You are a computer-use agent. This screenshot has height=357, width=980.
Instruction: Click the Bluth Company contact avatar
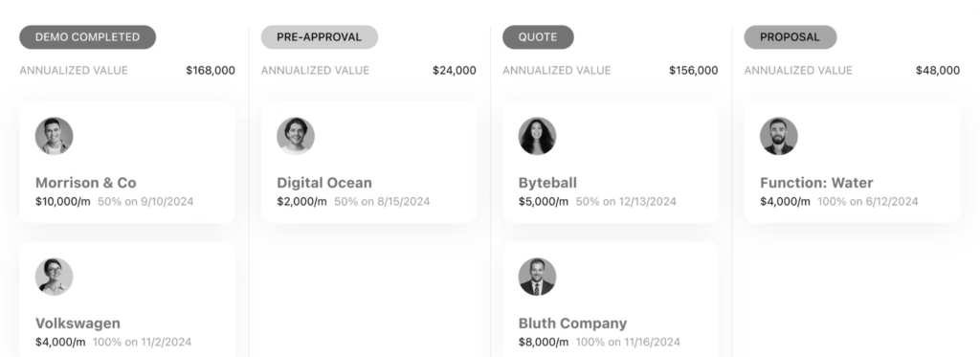click(x=537, y=277)
